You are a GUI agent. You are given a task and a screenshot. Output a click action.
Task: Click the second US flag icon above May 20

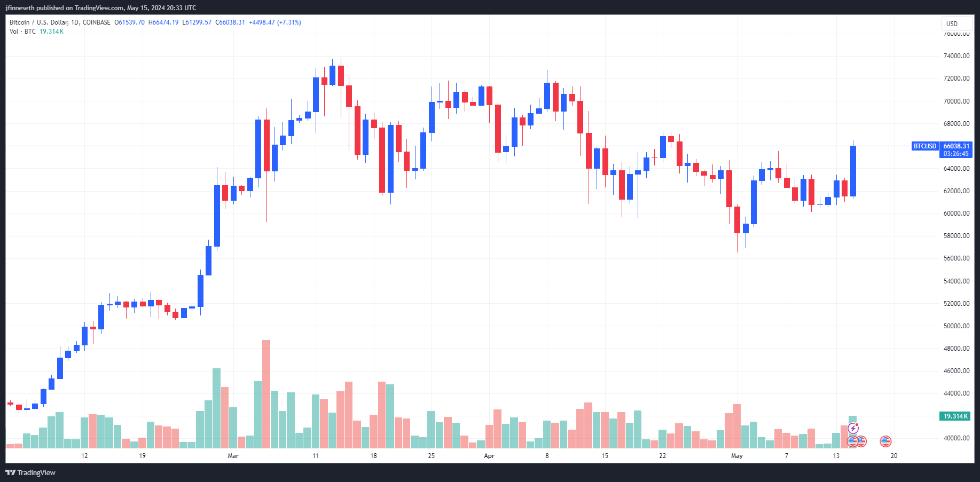(863, 441)
